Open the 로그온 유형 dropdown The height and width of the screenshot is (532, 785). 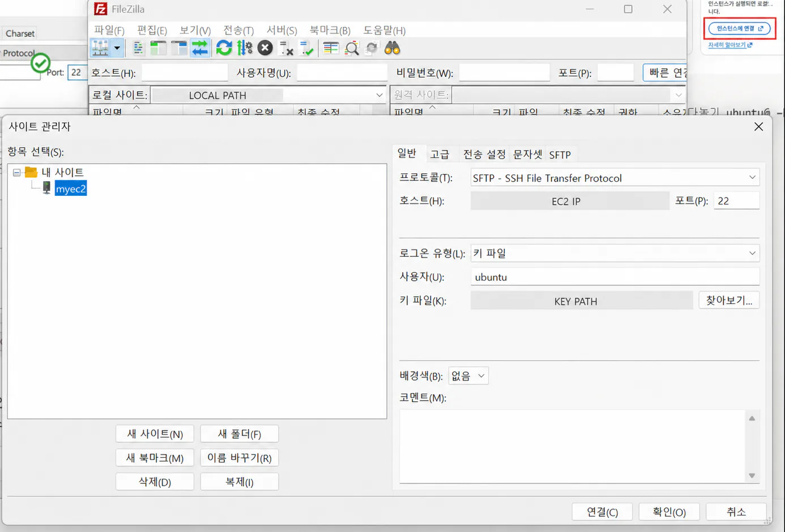(x=615, y=253)
